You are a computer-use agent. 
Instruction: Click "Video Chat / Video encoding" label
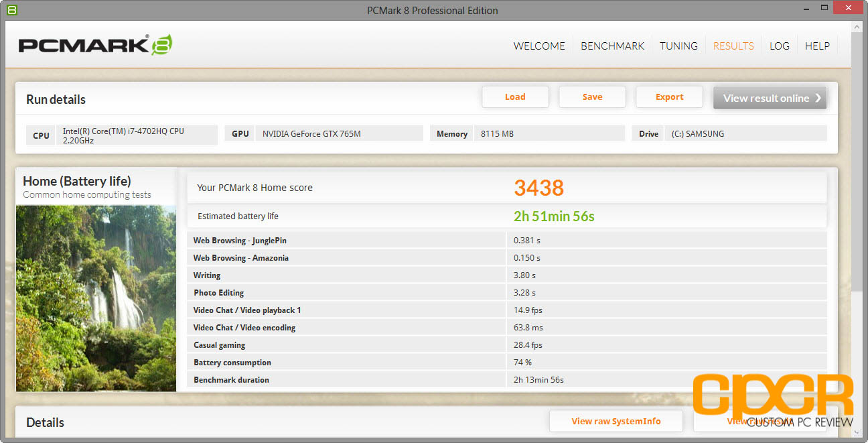pos(244,328)
